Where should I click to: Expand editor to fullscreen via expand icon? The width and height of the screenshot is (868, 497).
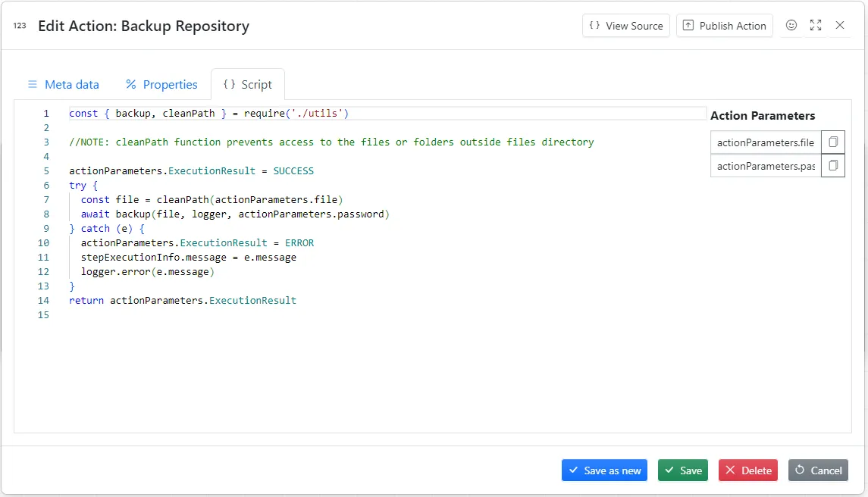coord(816,25)
